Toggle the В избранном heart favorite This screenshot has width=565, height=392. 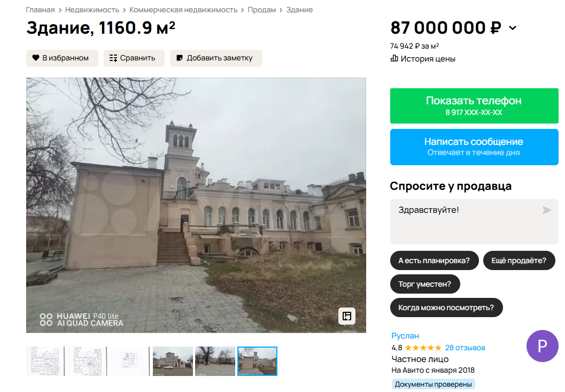coord(36,58)
